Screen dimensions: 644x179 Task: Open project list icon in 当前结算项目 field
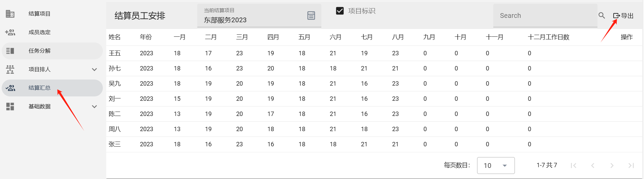311,16
